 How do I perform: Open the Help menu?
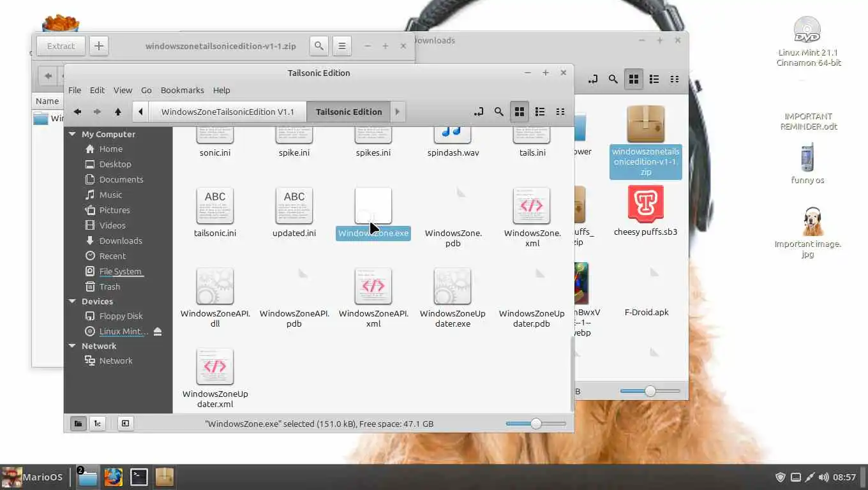tap(221, 90)
